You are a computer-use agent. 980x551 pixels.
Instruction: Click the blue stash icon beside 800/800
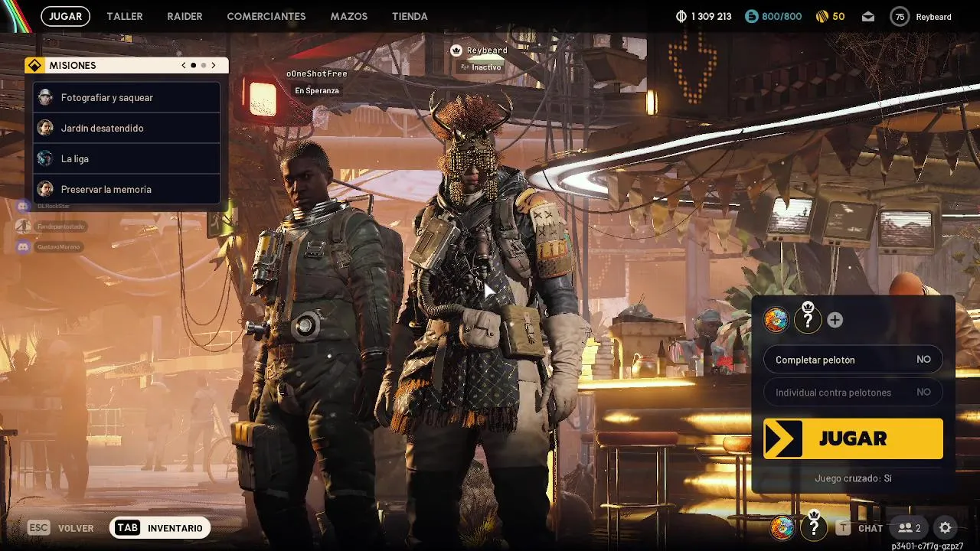pos(751,16)
